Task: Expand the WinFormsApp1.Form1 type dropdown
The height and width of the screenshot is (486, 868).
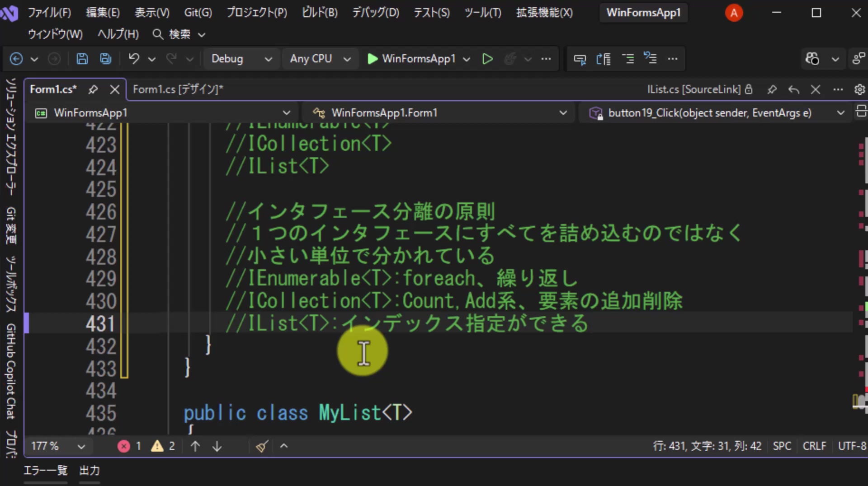Action: coord(439,112)
